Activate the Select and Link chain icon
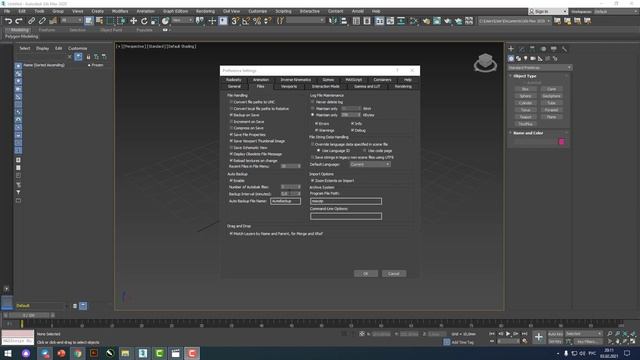Screen dimensions: 640x360 click(31, 21)
